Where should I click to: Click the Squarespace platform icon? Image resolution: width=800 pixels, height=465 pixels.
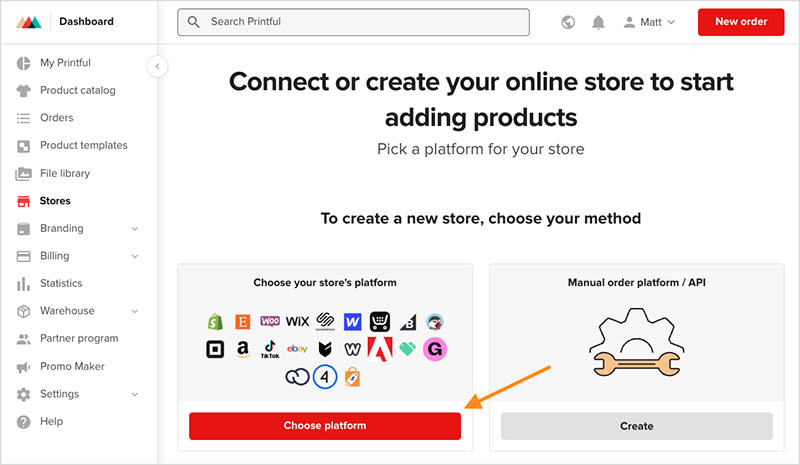point(325,322)
